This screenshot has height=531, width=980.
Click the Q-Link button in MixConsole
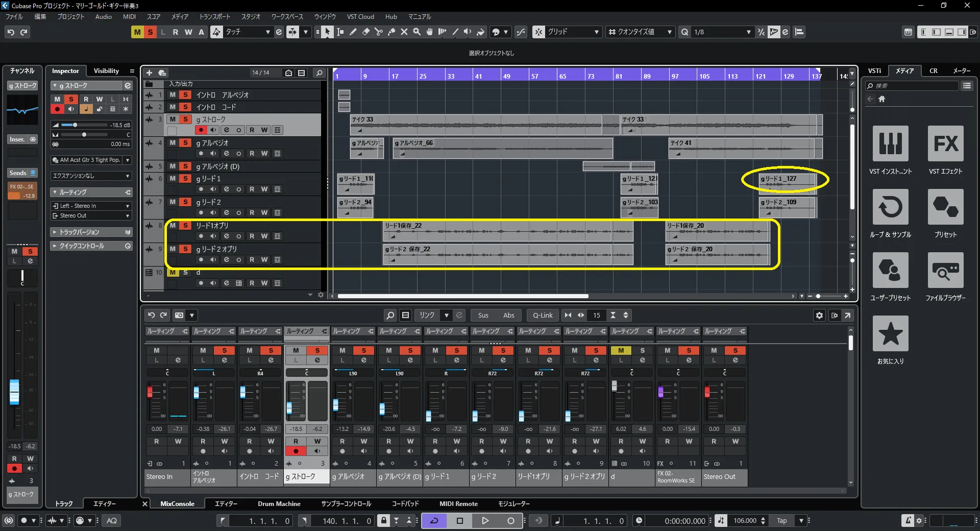[x=543, y=316]
